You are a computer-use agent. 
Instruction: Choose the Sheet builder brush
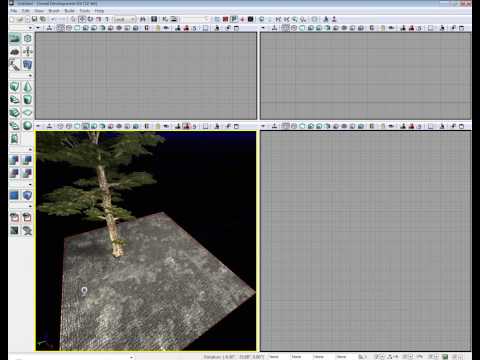(x=28, y=113)
